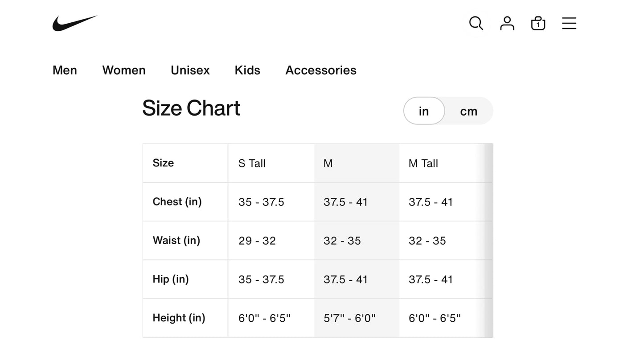Click the Height (in) row label
Viewport: 644px width, 349px height.
pos(179,318)
